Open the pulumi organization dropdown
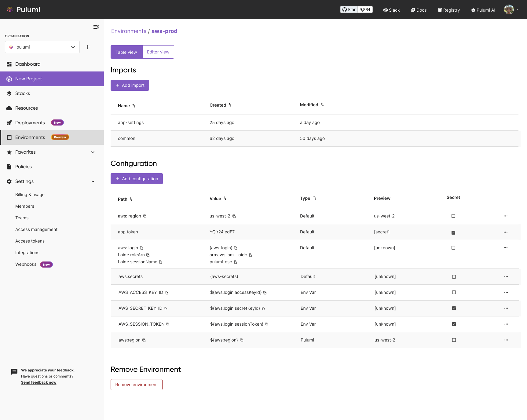 point(42,47)
